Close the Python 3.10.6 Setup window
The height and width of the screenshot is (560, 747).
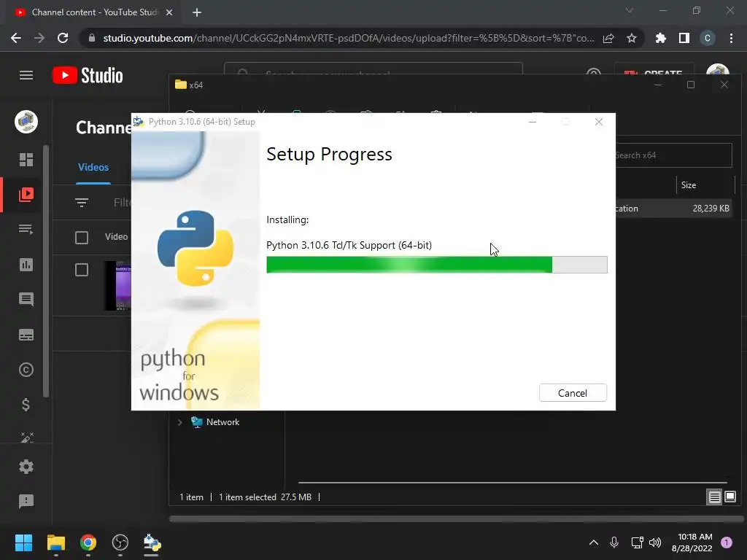(x=599, y=122)
